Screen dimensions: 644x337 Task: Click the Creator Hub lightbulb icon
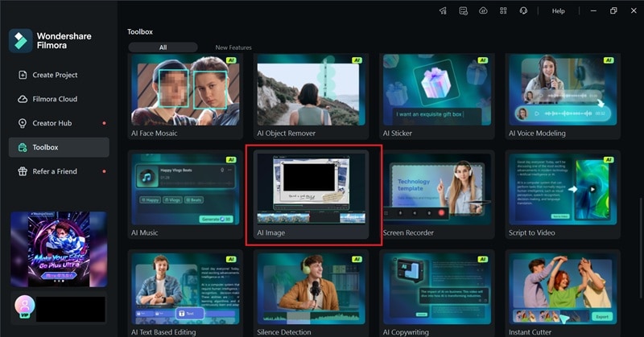[x=23, y=123]
